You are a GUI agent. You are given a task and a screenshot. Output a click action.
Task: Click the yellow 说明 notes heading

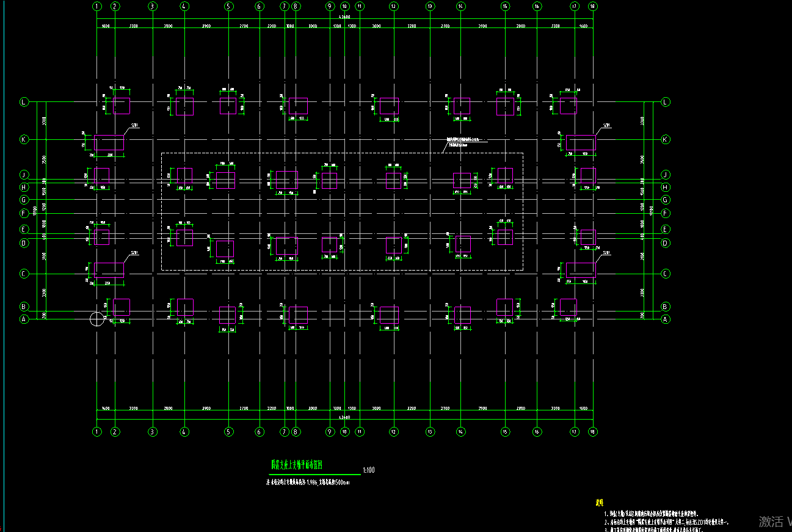(600, 503)
